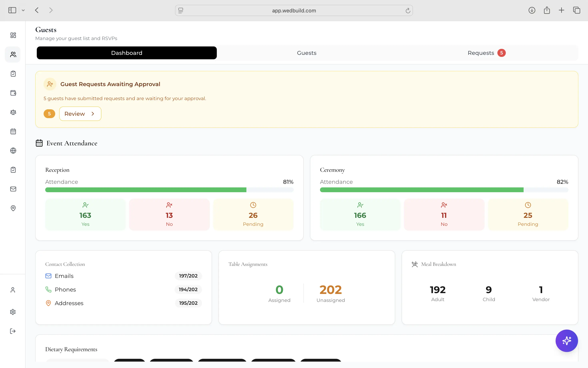This screenshot has width=588, height=368.
Task: Click the Review button
Action: [80, 114]
